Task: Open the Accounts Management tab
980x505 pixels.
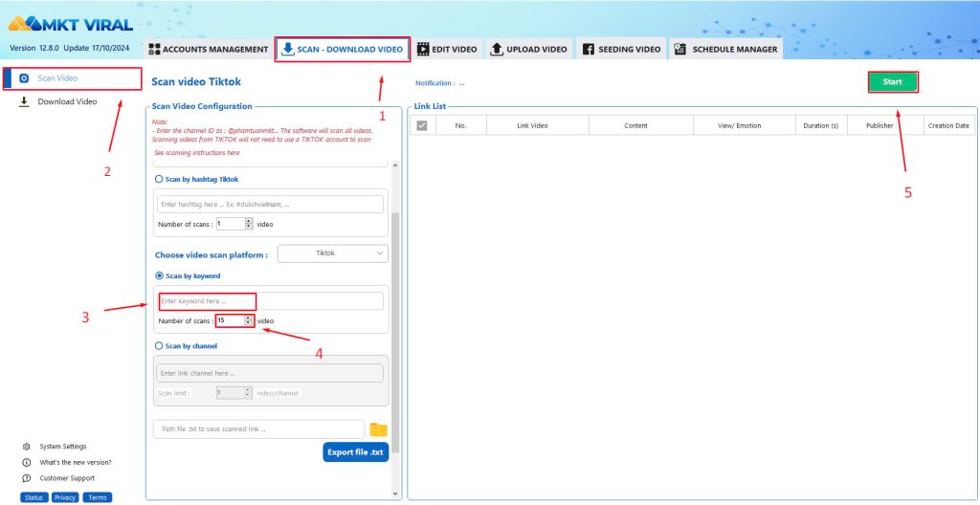Action: pos(208,50)
